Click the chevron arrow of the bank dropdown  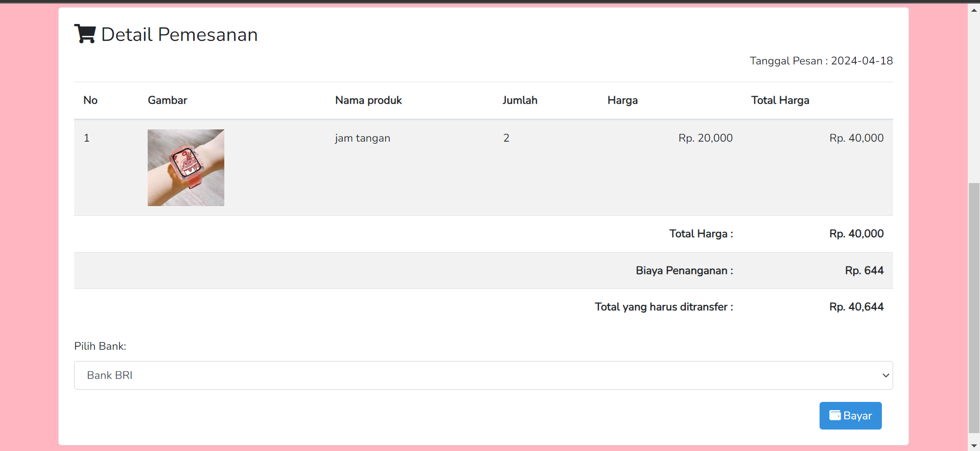pyautogui.click(x=885, y=375)
